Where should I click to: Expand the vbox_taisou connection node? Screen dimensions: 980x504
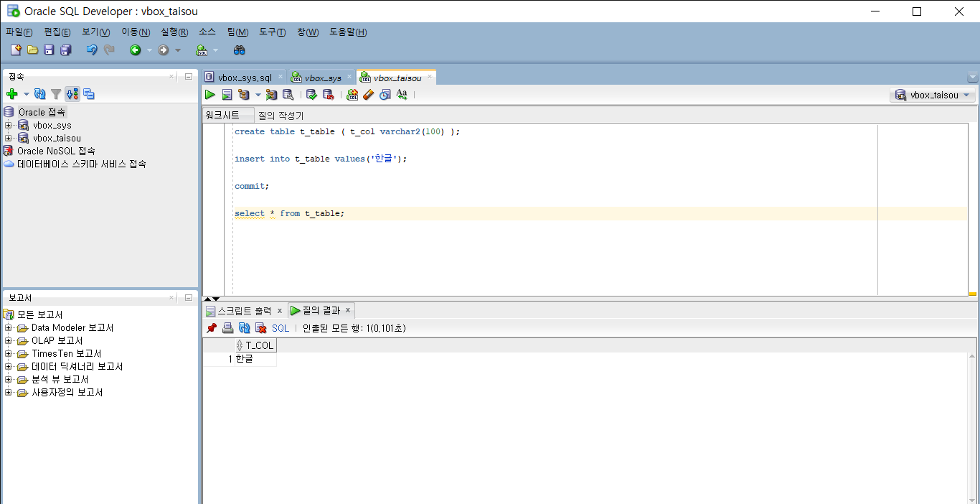pyautogui.click(x=8, y=138)
